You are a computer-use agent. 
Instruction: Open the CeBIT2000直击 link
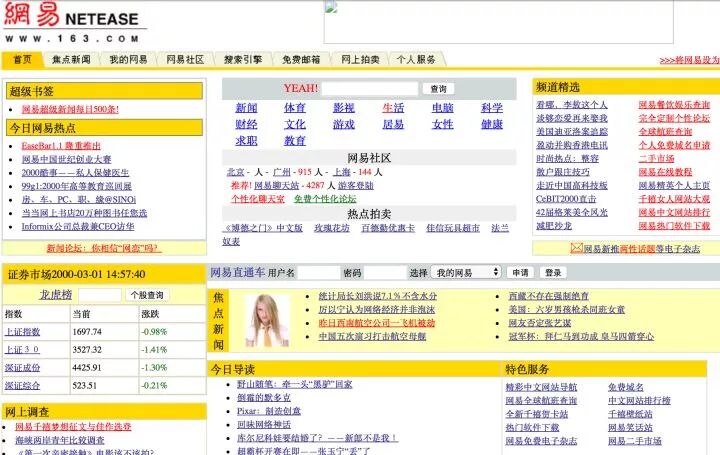click(x=566, y=199)
